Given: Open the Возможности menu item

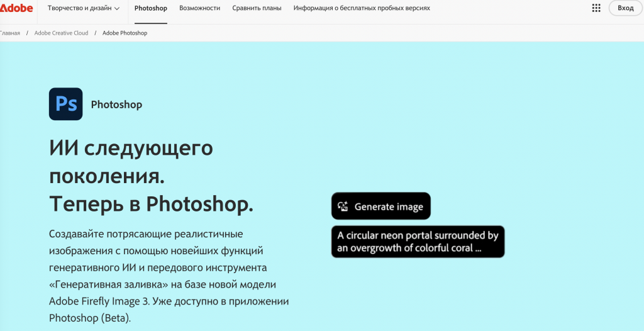Looking at the screenshot, I should point(199,8).
